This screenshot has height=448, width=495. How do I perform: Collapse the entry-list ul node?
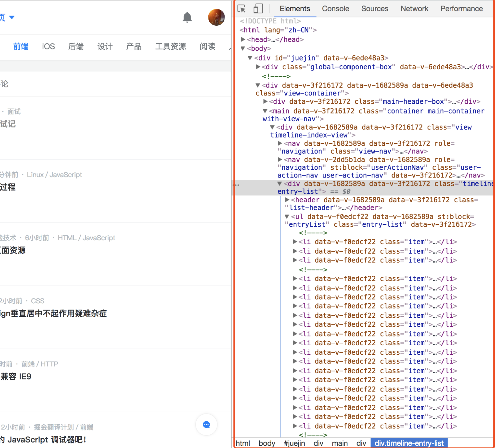coord(287,217)
